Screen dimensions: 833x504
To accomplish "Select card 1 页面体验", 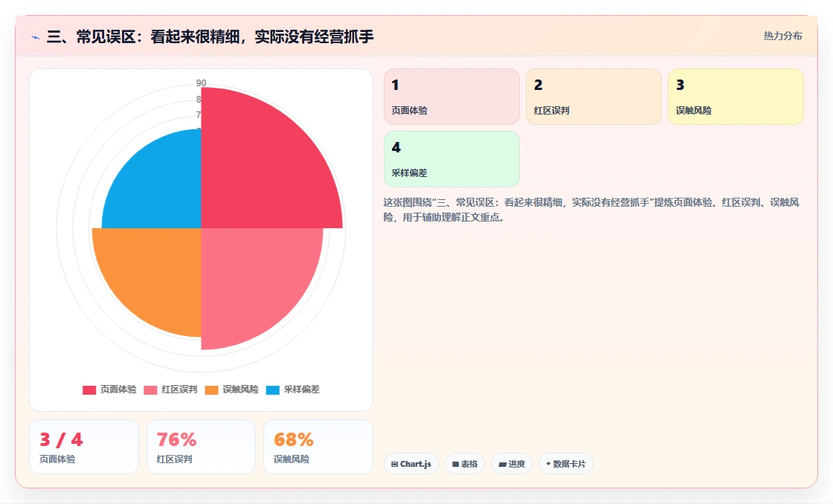I will click(x=451, y=97).
